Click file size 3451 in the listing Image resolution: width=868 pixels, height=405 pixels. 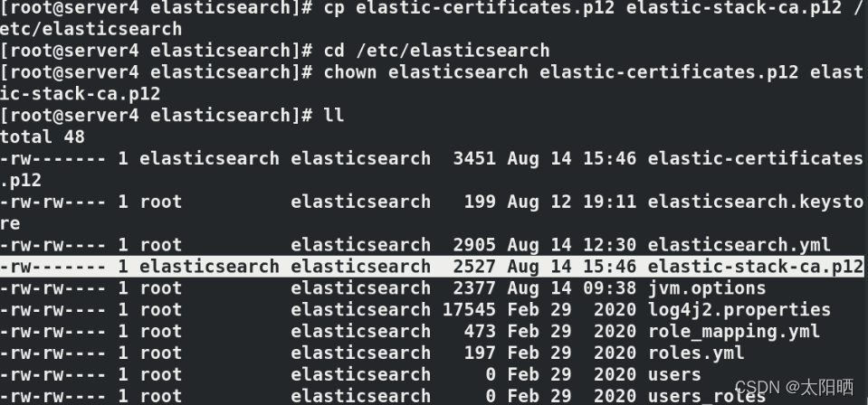(x=474, y=158)
